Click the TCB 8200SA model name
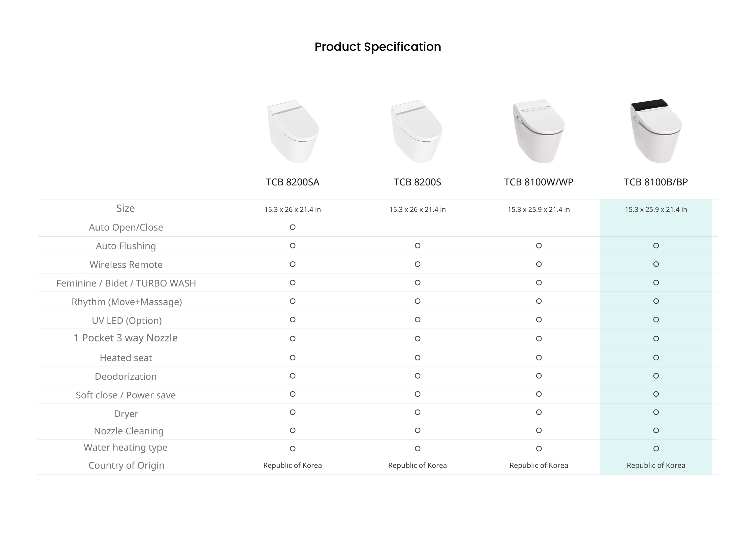 click(x=293, y=182)
